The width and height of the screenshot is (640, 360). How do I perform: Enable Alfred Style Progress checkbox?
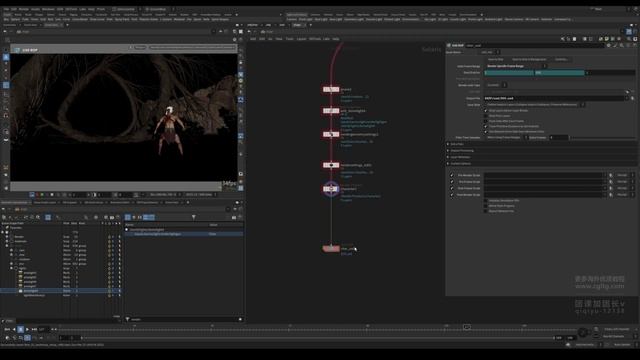coord(486,206)
